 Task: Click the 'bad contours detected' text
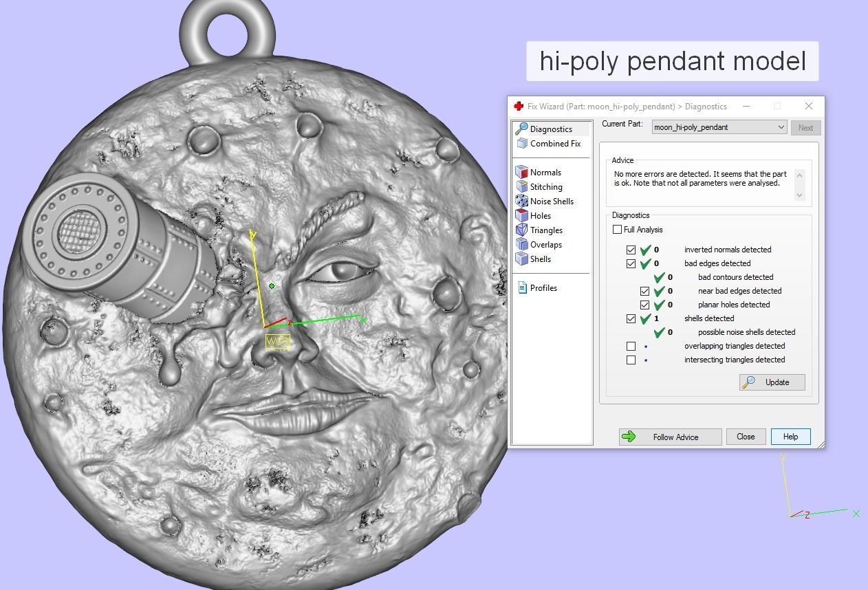(x=735, y=277)
